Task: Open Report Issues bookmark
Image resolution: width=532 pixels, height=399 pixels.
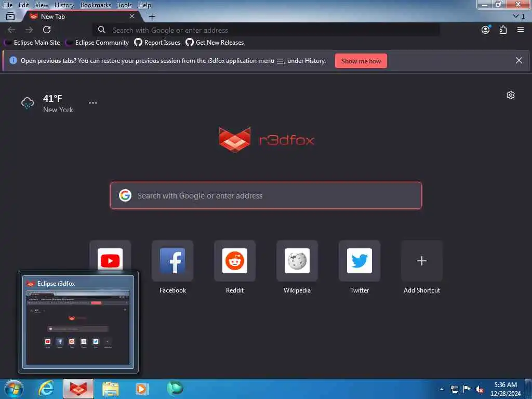Action: point(157,43)
